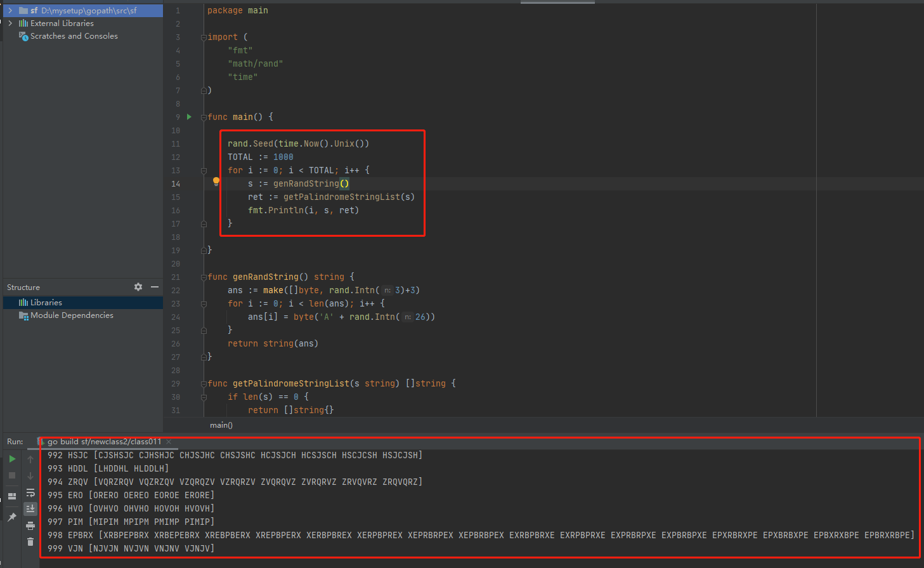Click console output line 995 ERO
Viewport: 924px width, 568px height.
(x=131, y=496)
